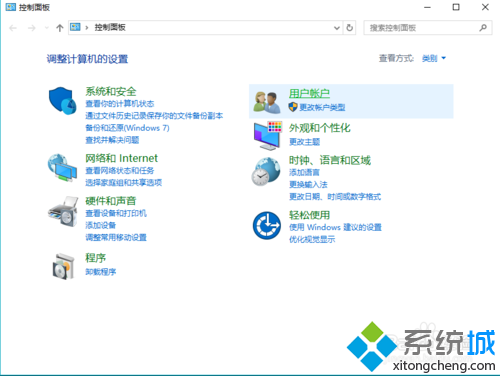
Task: Click the Control Panel title bar icon
Action: pos(10,7)
